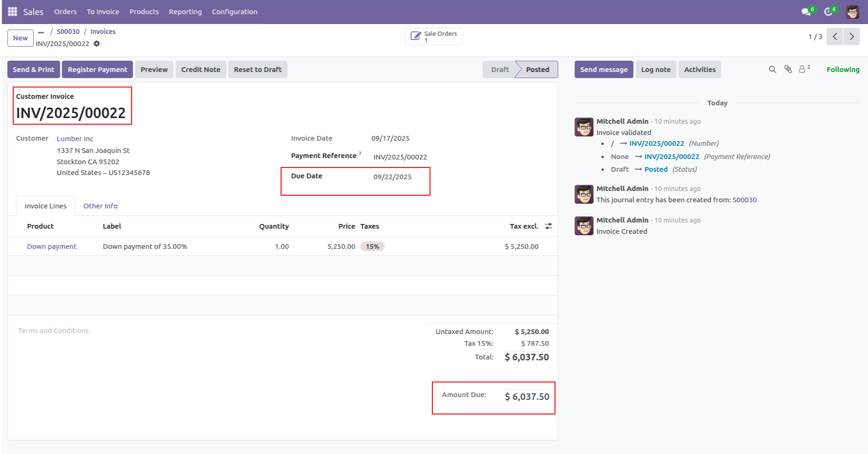Open the apps grid menu icon
868x454 pixels.
pyautogui.click(x=13, y=12)
